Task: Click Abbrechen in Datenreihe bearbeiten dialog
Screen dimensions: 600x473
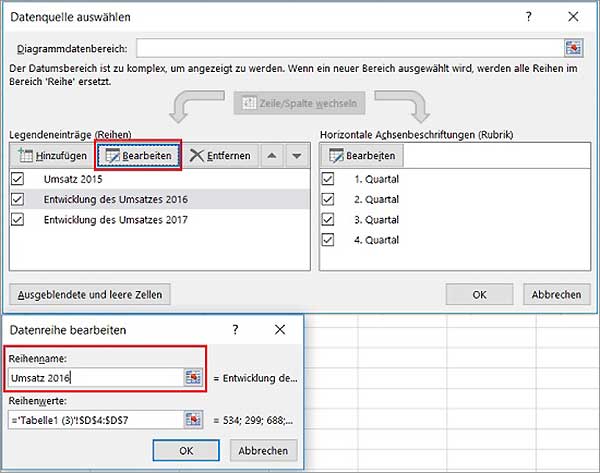Action: tap(263, 450)
